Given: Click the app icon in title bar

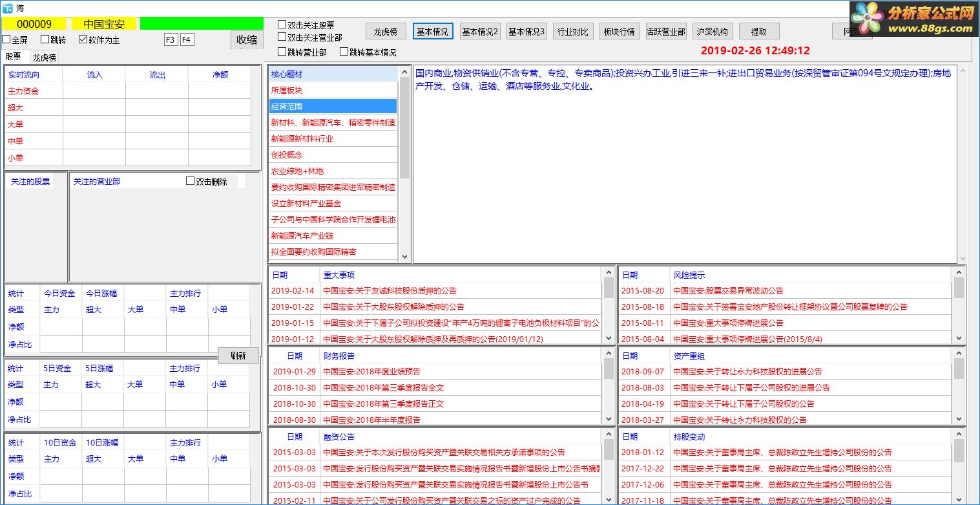Looking at the screenshot, I should pos(7,7).
